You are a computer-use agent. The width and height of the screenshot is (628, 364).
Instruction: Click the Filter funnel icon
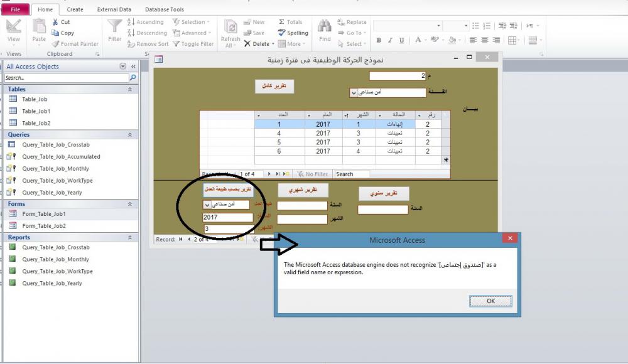tap(114, 30)
